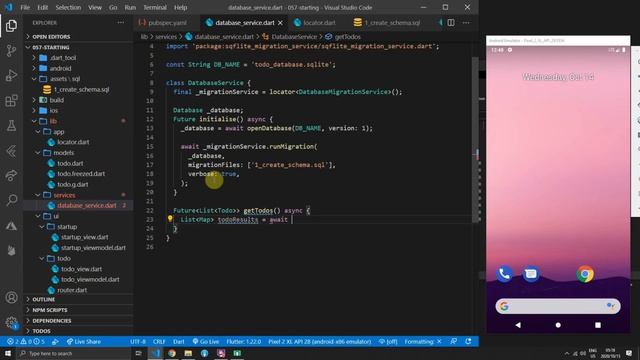
Task: Open the Phone app on the emulator
Action: click(504, 274)
